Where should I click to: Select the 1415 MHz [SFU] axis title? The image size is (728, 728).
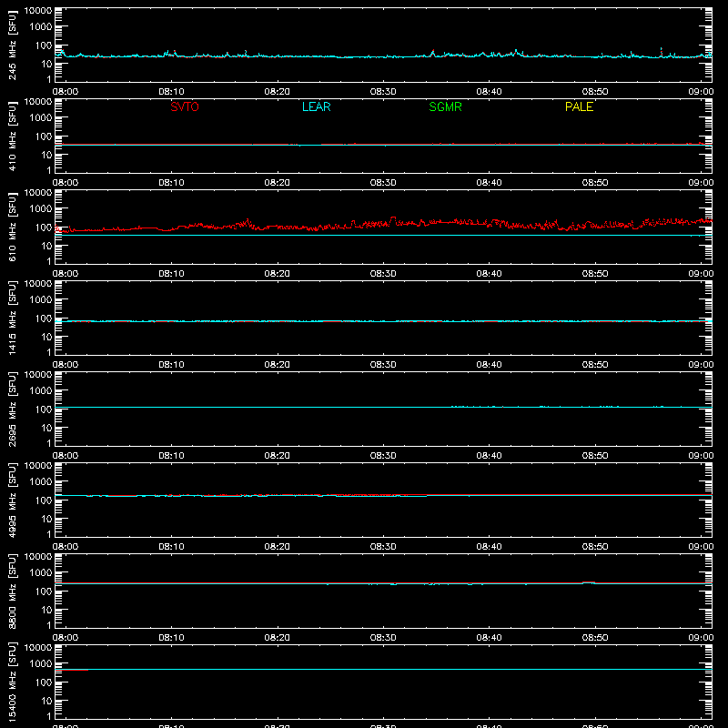[x=12, y=318]
